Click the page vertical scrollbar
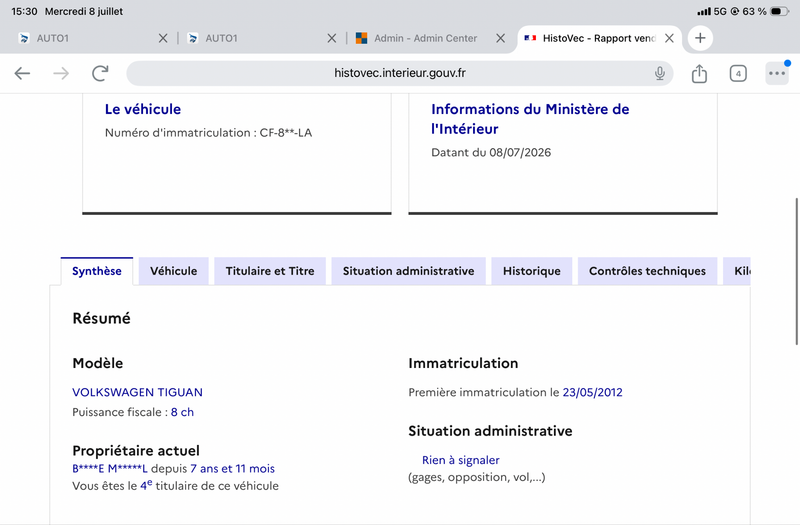 796,271
